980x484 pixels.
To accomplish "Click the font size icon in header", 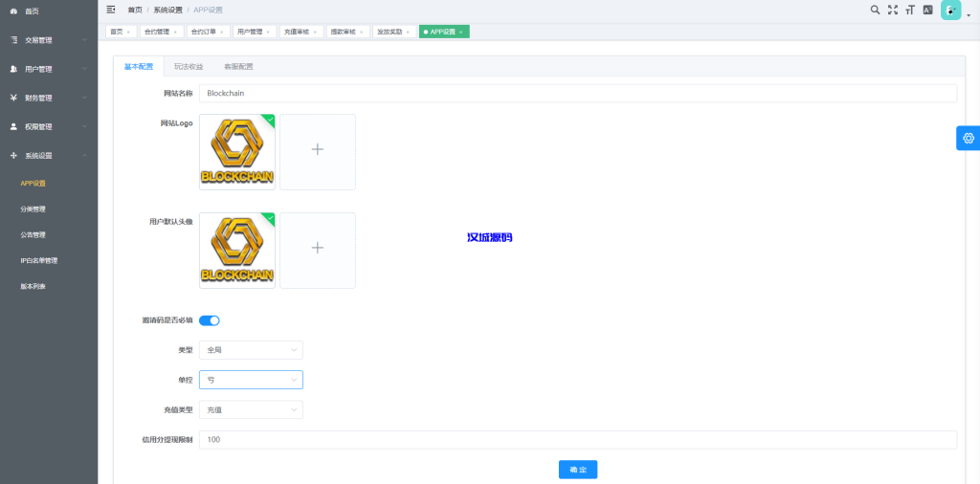I will pyautogui.click(x=910, y=10).
